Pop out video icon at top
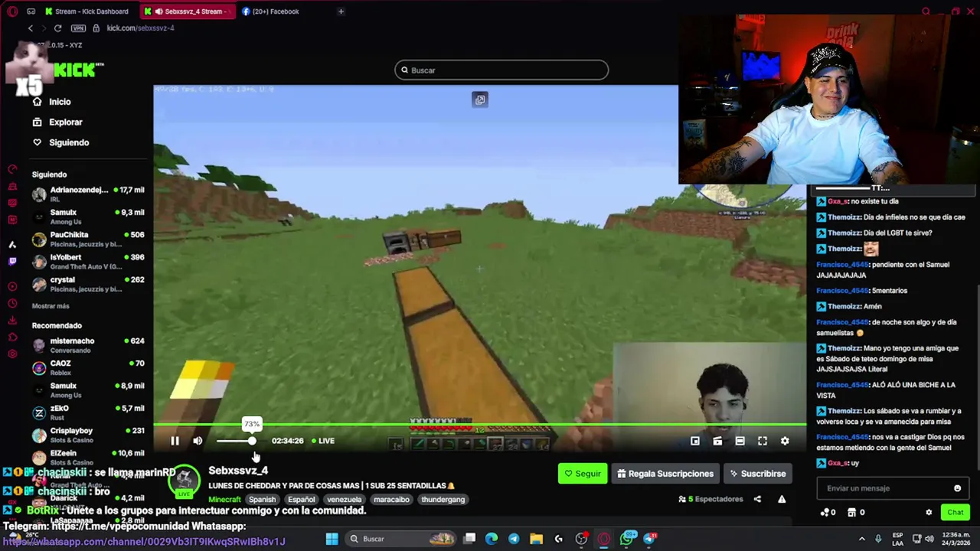The width and height of the screenshot is (980, 551). click(x=480, y=99)
